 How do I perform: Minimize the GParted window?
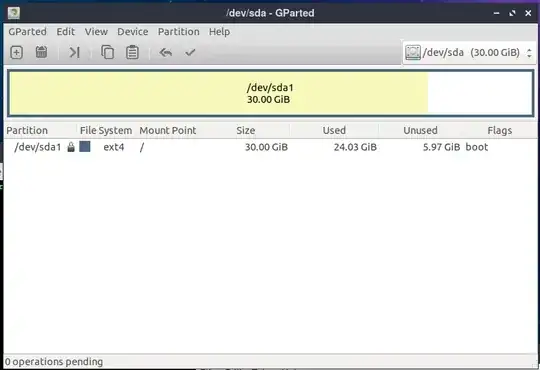(x=496, y=13)
